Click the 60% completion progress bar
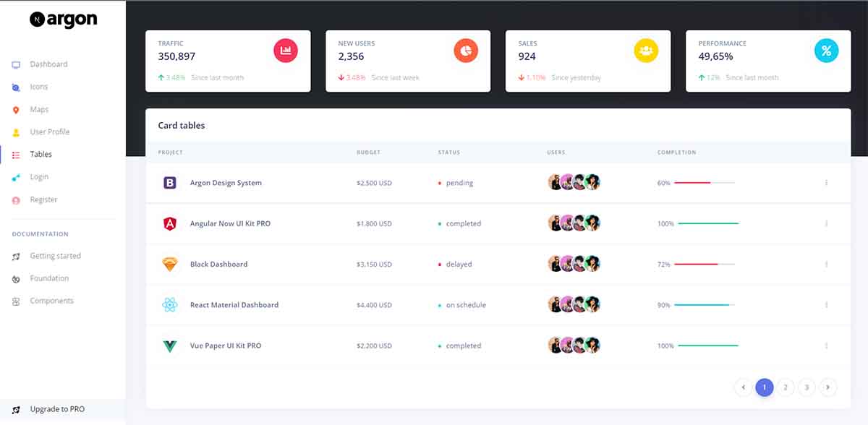The image size is (868, 425). [705, 183]
